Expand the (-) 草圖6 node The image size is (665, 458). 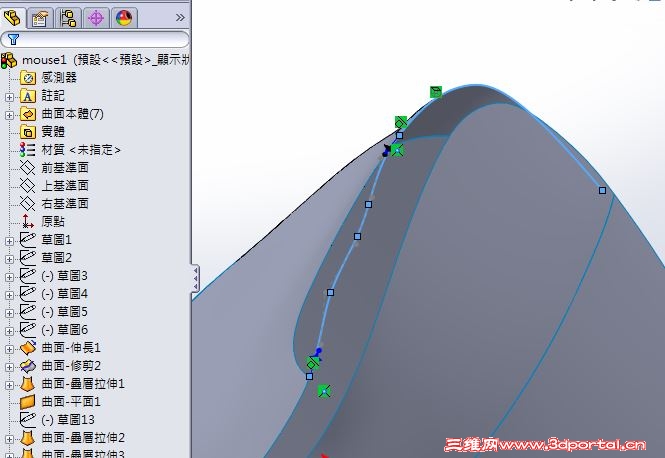[x=9, y=331]
